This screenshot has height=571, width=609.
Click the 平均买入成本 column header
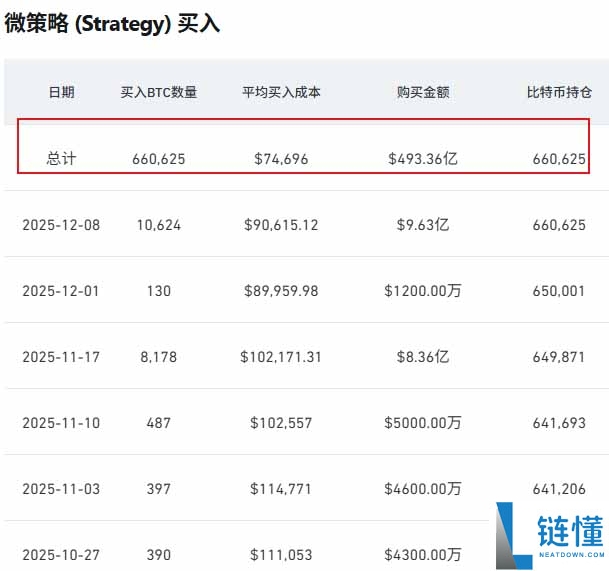(281, 92)
